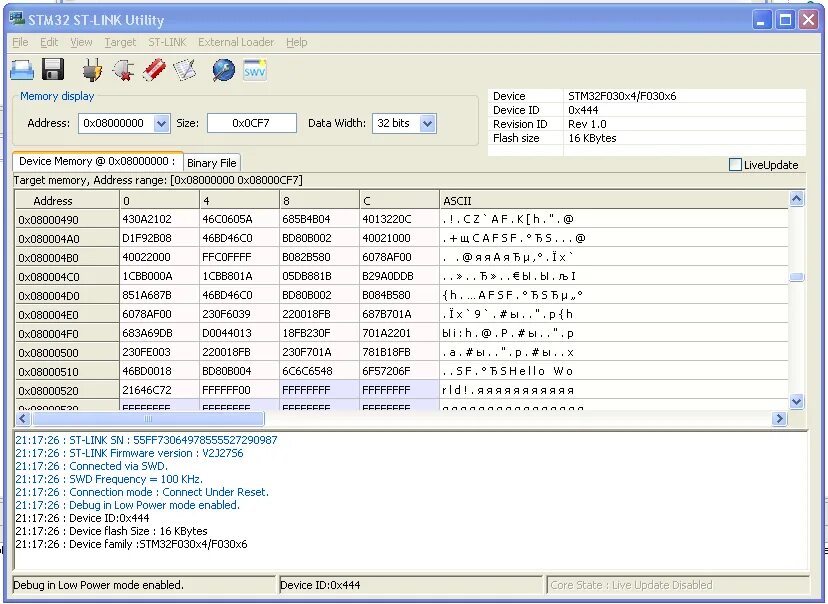The width and height of the screenshot is (828, 604).
Task: Click the column header labeled 4
Action: (x=239, y=201)
